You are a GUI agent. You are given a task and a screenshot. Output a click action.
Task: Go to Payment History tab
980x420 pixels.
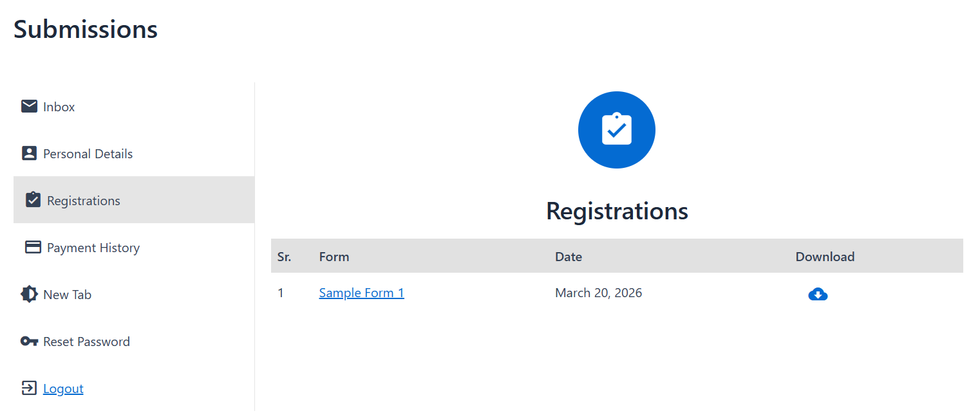(x=93, y=248)
